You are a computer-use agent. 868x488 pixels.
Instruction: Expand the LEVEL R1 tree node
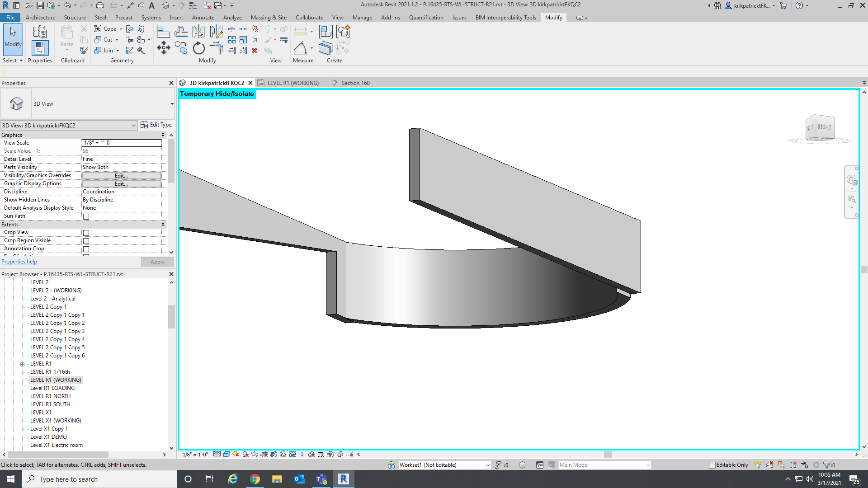(x=23, y=364)
